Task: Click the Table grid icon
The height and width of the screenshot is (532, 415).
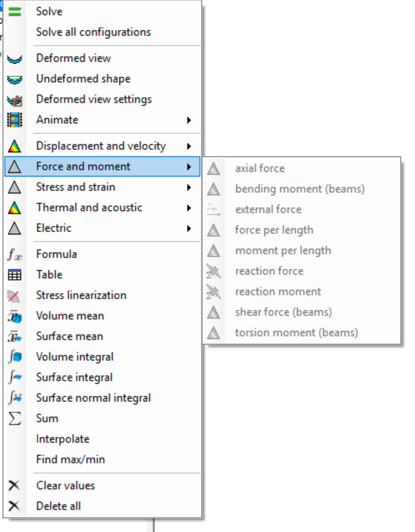Action: (14, 274)
